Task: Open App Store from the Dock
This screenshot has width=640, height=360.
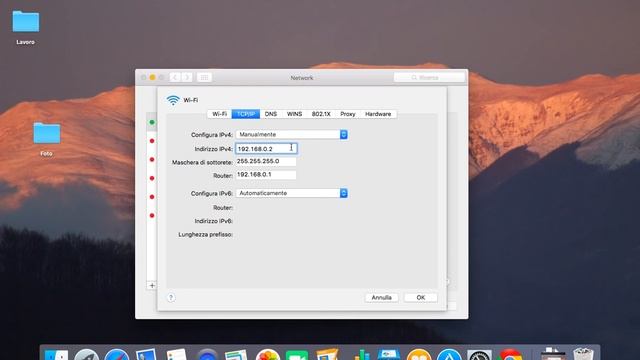Action: (x=449, y=355)
